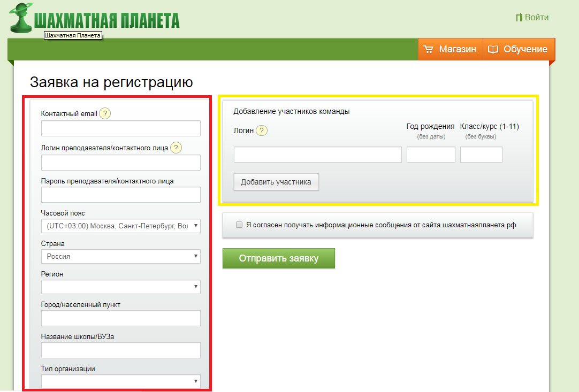
Task: Click help icon next to participant Логин
Action: coord(262,131)
